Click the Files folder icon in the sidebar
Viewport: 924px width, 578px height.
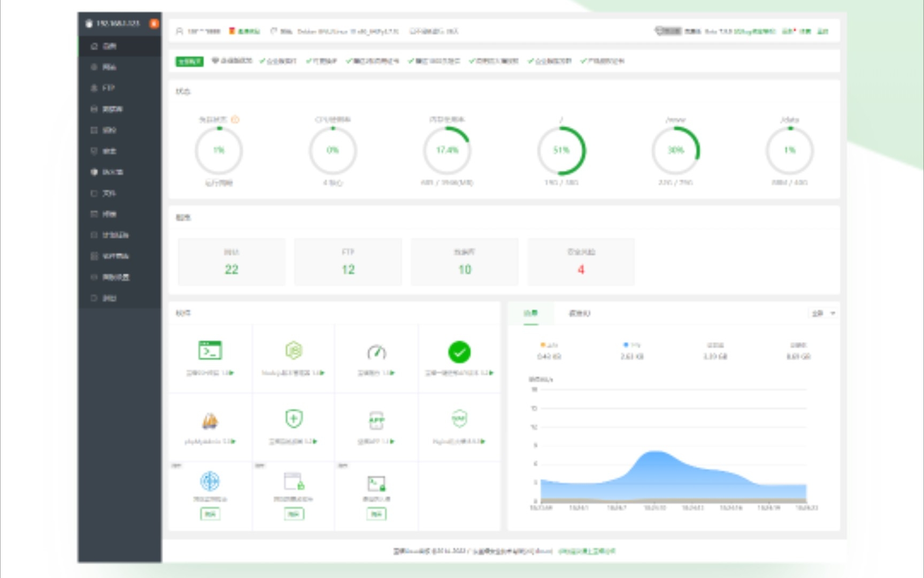coord(94,193)
